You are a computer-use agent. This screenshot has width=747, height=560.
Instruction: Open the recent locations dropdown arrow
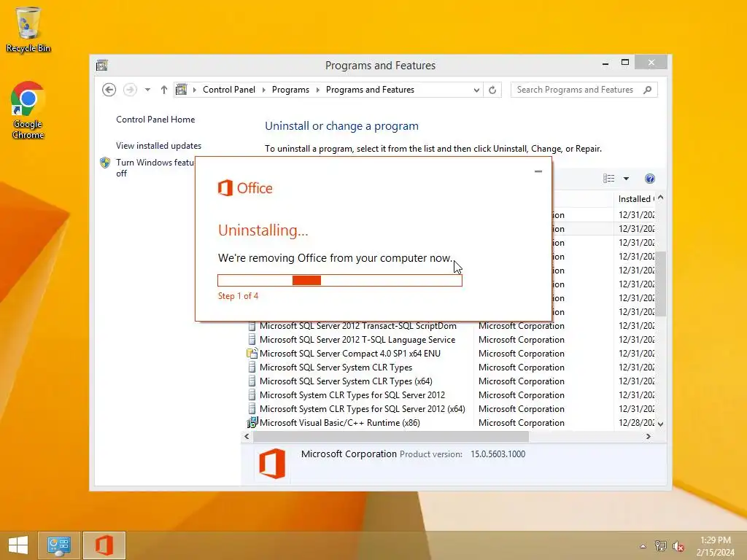tap(147, 90)
